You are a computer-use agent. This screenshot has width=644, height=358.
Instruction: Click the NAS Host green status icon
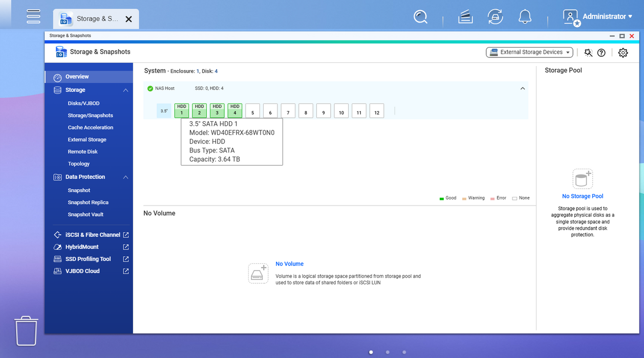[x=150, y=88]
